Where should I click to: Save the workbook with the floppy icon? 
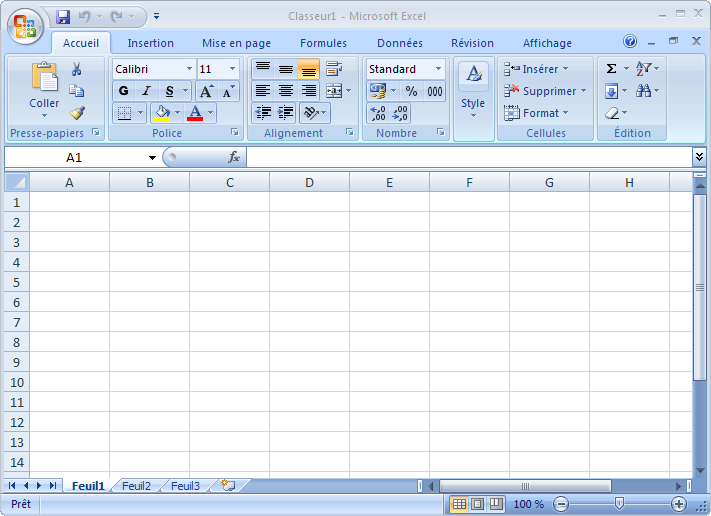(63, 17)
